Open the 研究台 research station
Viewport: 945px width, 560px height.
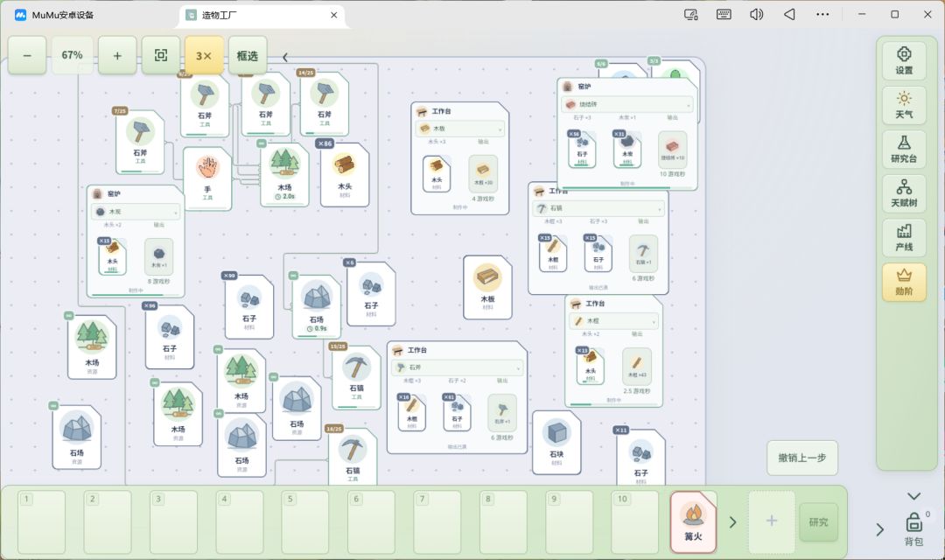pyautogui.click(x=903, y=149)
